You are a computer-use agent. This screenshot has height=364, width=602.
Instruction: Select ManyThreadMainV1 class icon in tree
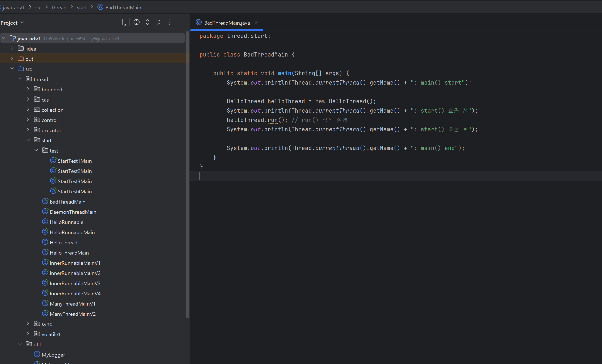[x=45, y=303]
